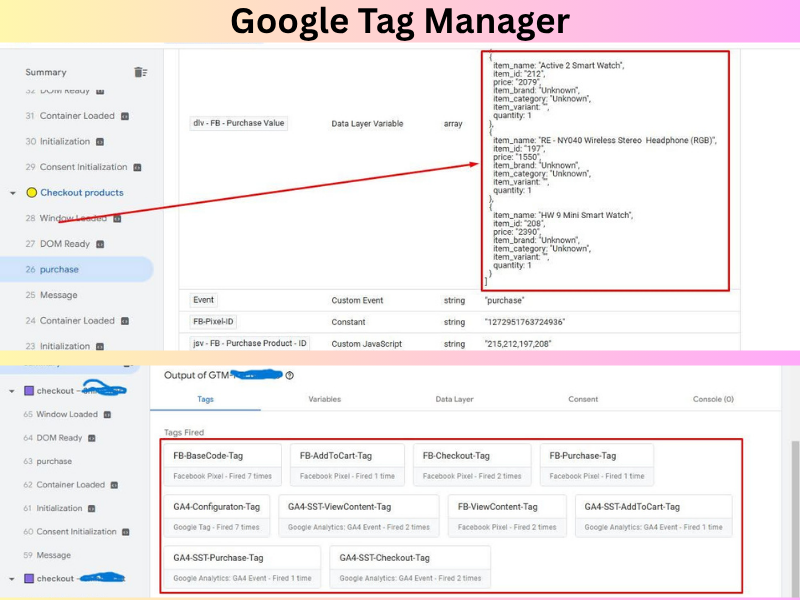Screen dimensions: 800x600
Task: Collapse the checkout group above 65 Window Loaded
Action: [x=12, y=391]
